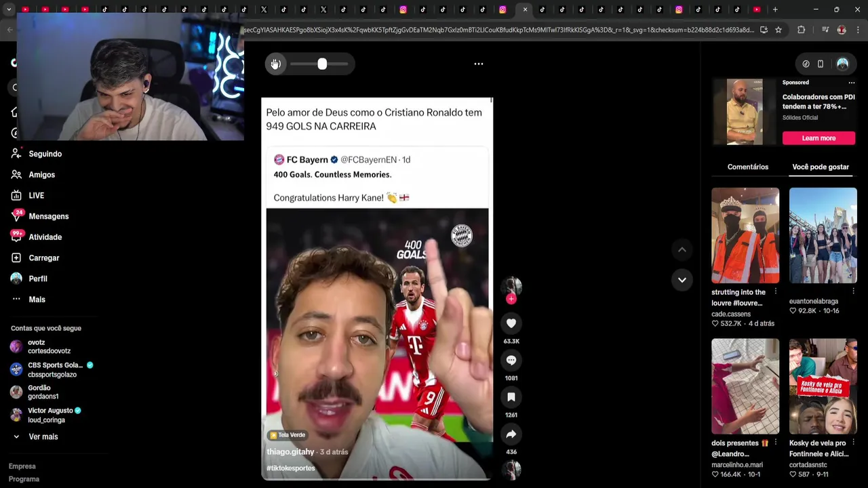Bookmark this page with star icon
This screenshot has width=868, height=488.
[778, 30]
